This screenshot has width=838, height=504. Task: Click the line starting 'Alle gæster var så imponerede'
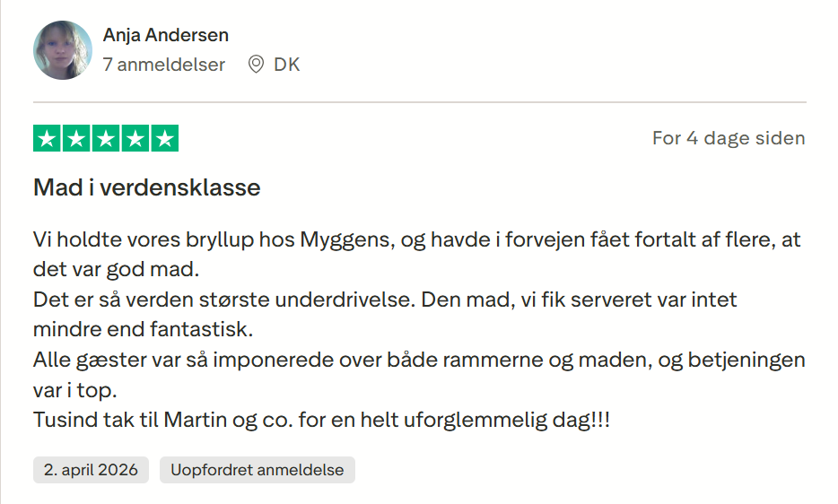click(418, 360)
